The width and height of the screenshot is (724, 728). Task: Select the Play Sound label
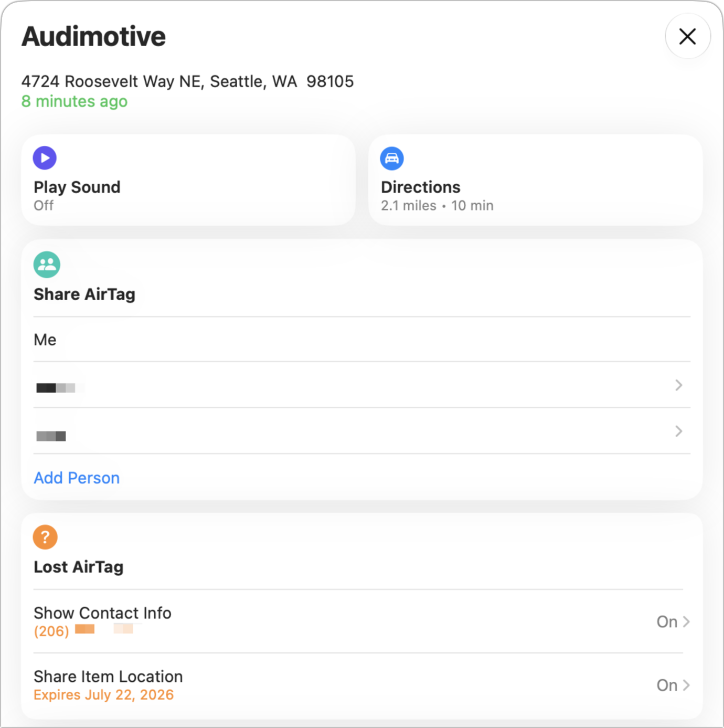(x=77, y=187)
